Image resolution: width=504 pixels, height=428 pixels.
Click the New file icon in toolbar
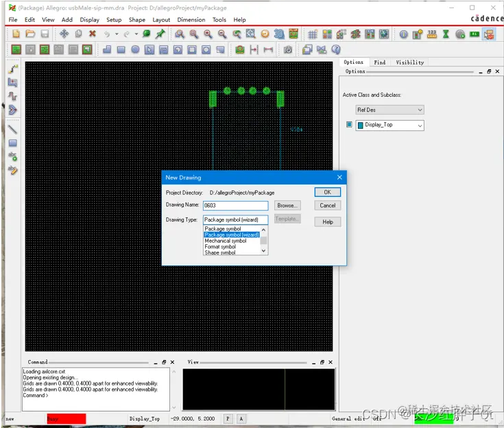(16, 34)
